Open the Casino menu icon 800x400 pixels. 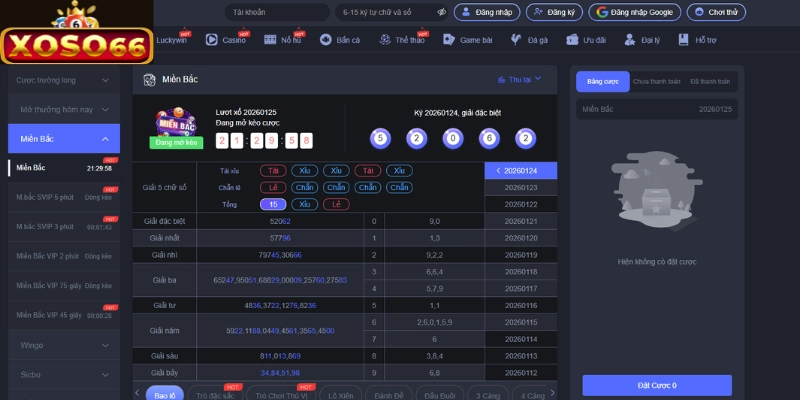click(211, 40)
